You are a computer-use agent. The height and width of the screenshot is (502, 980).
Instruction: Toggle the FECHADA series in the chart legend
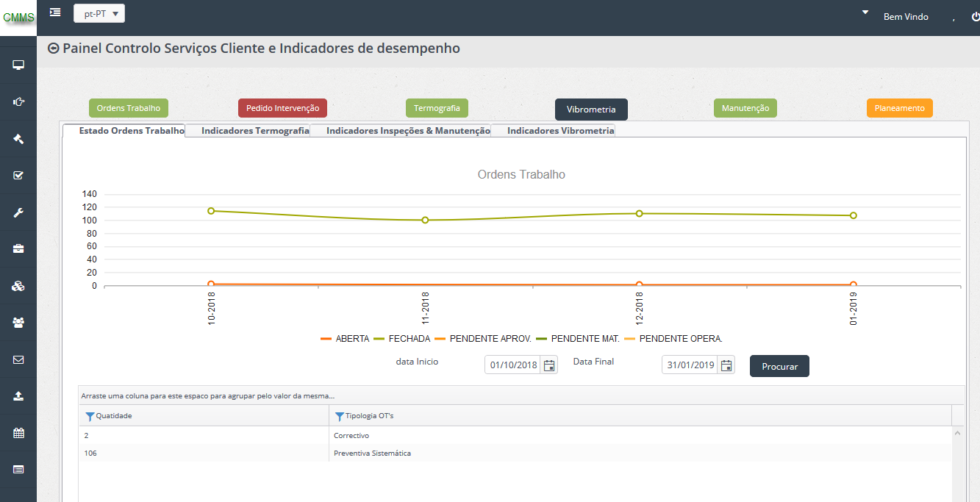[402, 339]
